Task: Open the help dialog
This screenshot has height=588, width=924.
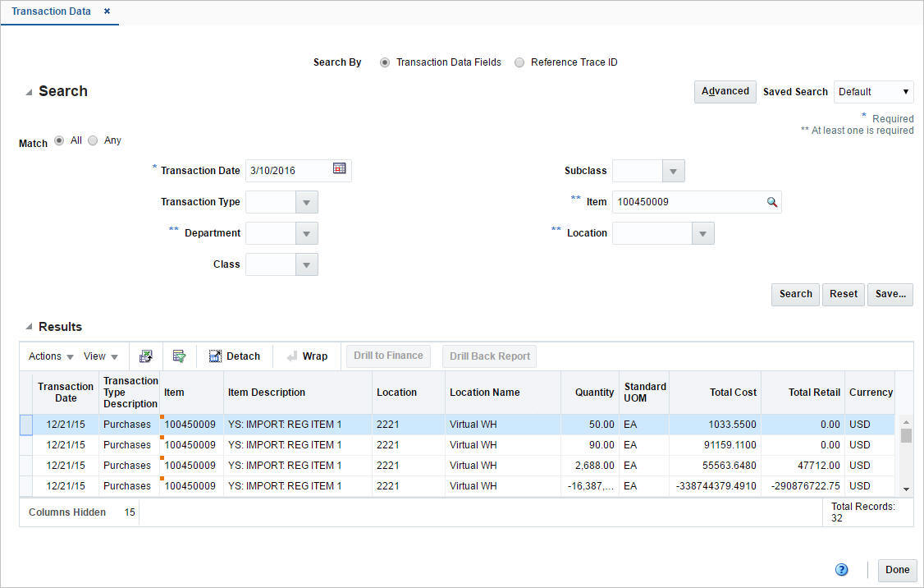Action: click(840, 569)
